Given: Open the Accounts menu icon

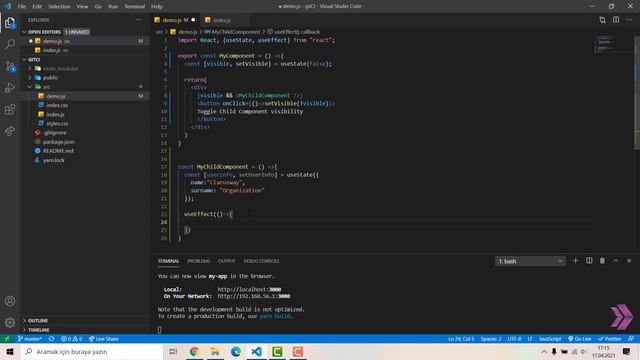Looking at the screenshot, I should point(10,301).
